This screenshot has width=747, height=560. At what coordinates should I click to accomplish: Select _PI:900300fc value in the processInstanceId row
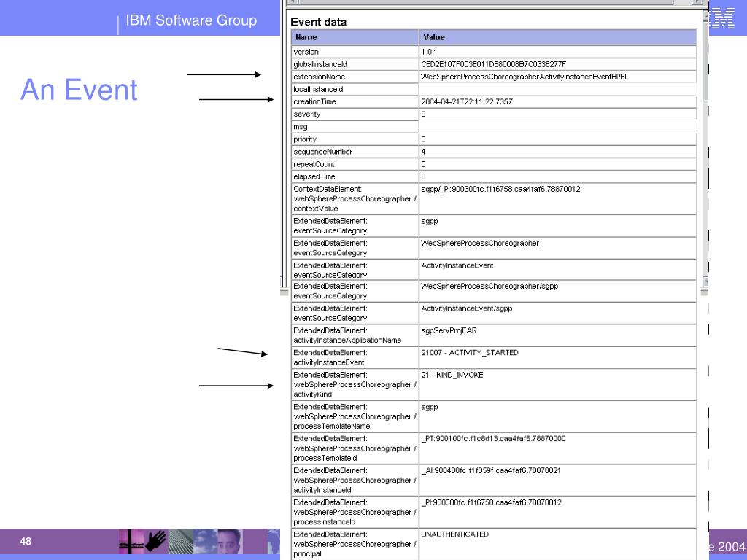coord(491,502)
